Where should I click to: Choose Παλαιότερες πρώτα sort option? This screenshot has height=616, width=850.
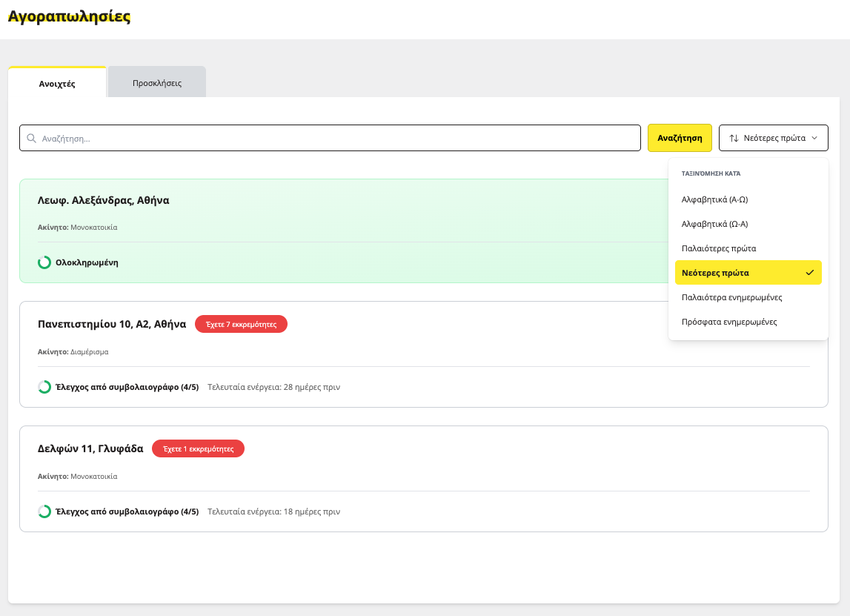coord(748,248)
